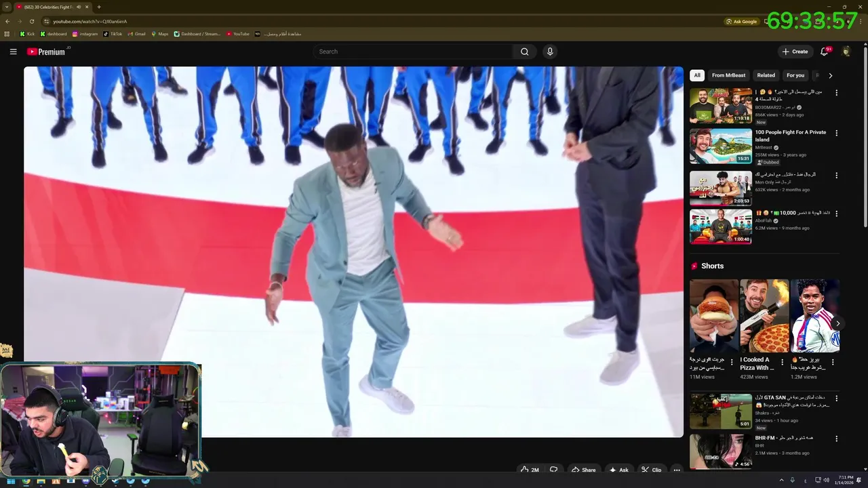
Task: Open options for 100 People Fight video
Action: 836,134
